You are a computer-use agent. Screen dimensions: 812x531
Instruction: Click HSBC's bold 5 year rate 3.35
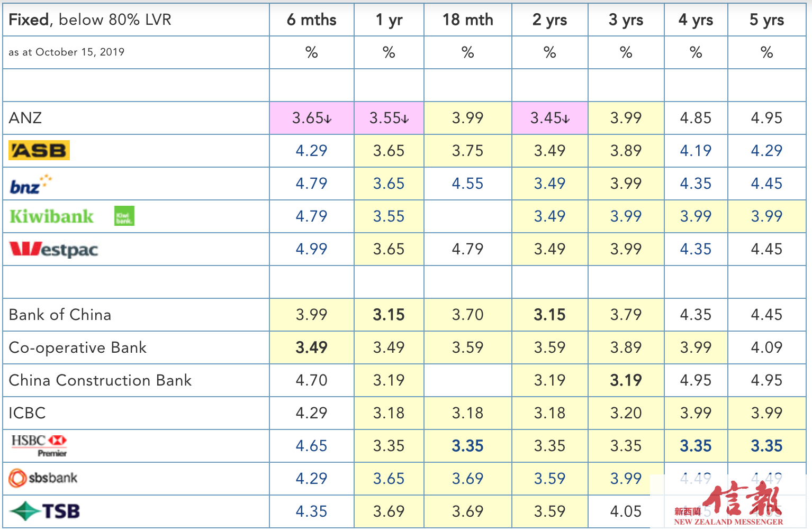tap(767, 446)
